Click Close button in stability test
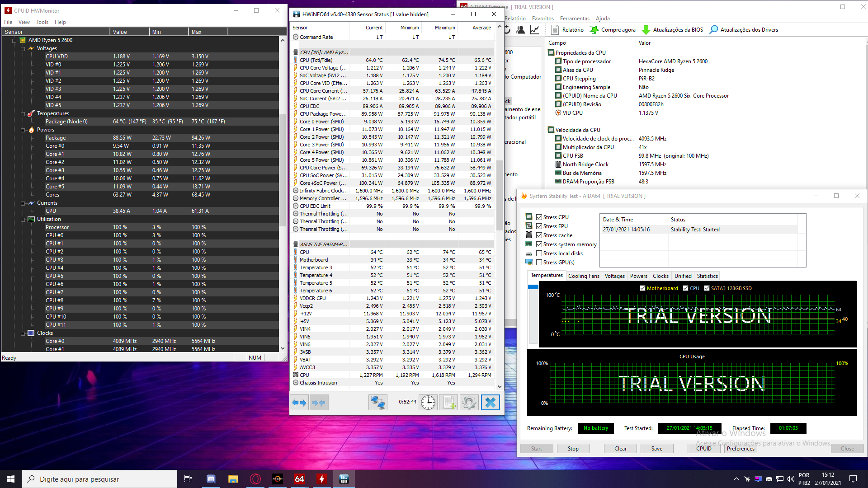 click(847, 449)
